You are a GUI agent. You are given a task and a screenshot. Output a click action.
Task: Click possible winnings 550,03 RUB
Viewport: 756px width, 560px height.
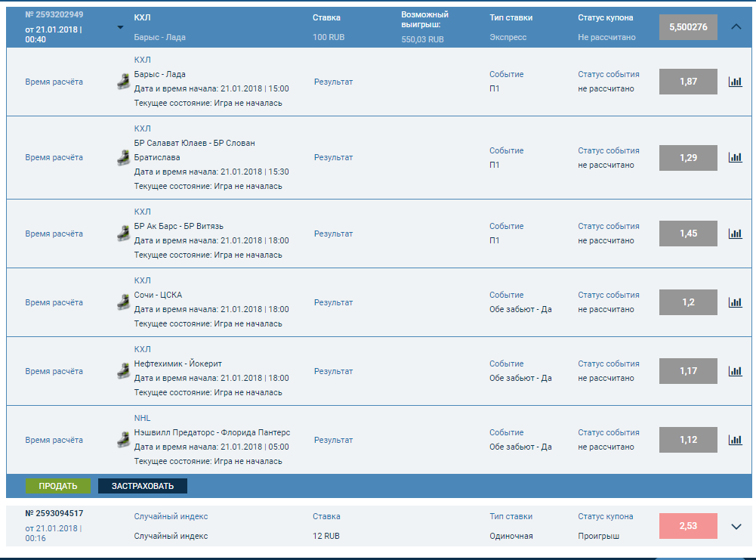coord(422,39)
